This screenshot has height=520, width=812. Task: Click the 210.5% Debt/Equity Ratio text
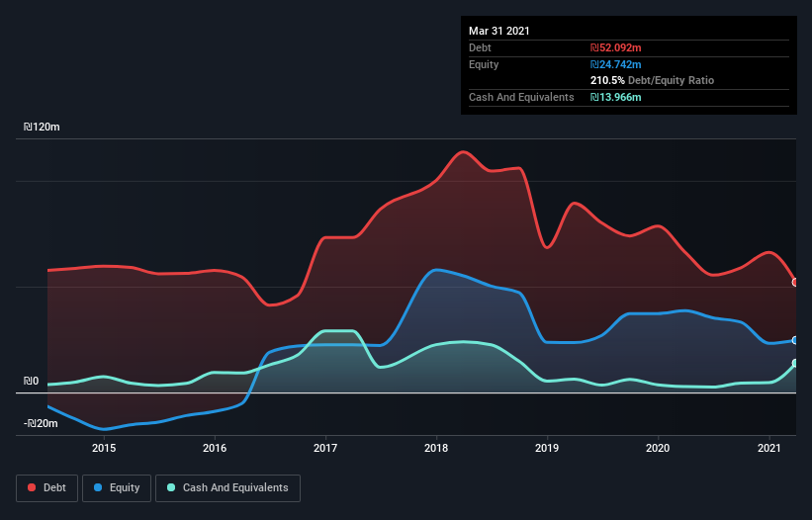(x=652, y=81)
